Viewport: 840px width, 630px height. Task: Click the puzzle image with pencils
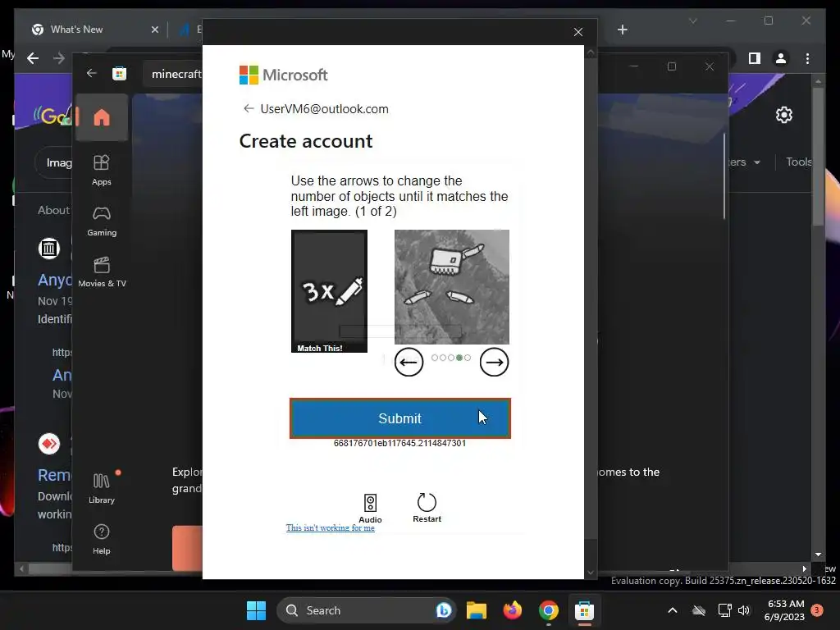pos(452,286)
